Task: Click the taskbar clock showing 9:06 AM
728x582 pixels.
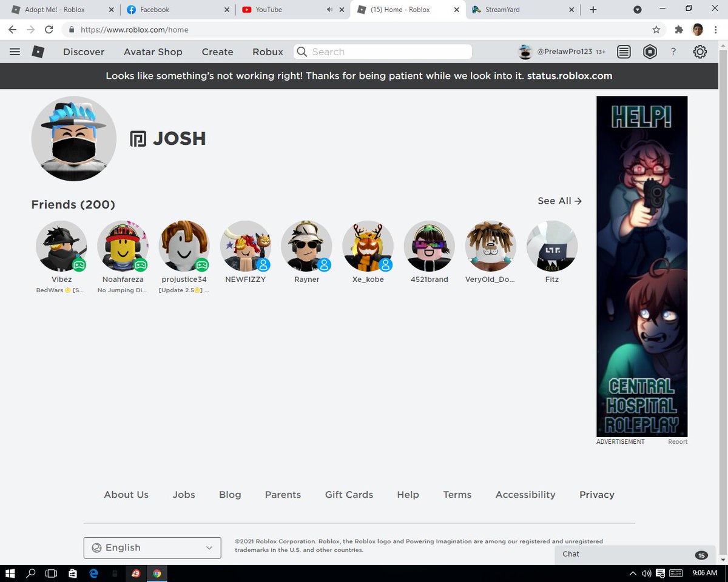Action: tap(704, 573)
